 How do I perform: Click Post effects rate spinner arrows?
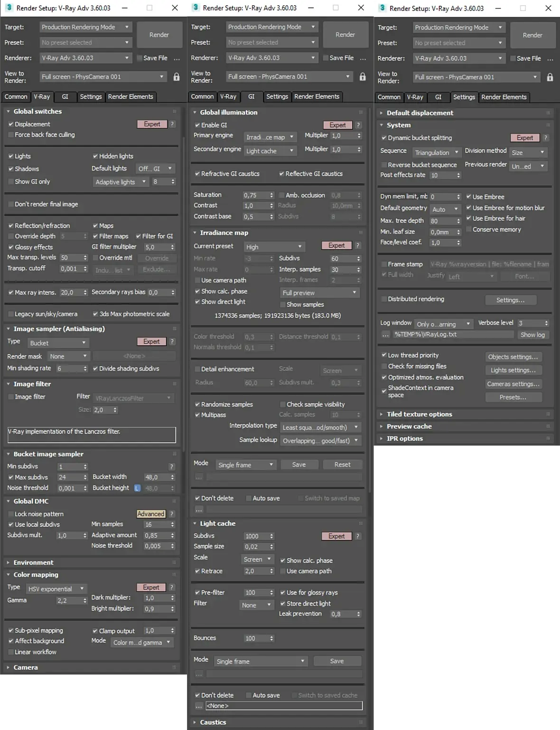(x=458, y=175)
